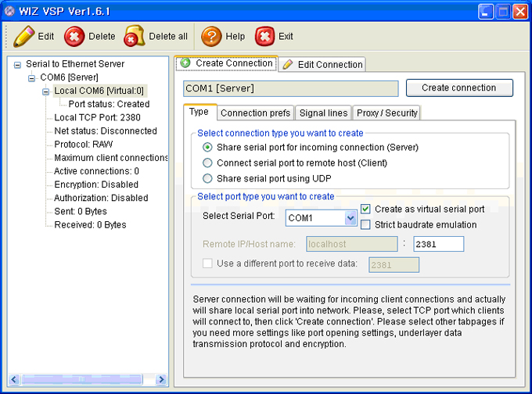This screenshot has height=394, width=532.
Task: Select 'Sent: 0 Bytes' tree row
Action: point(81,211)
